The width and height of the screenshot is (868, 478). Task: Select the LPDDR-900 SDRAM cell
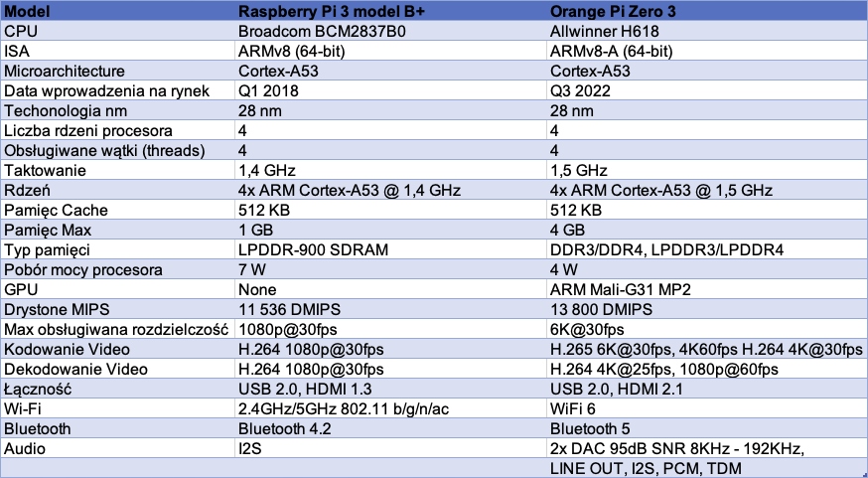pos(313,249)
